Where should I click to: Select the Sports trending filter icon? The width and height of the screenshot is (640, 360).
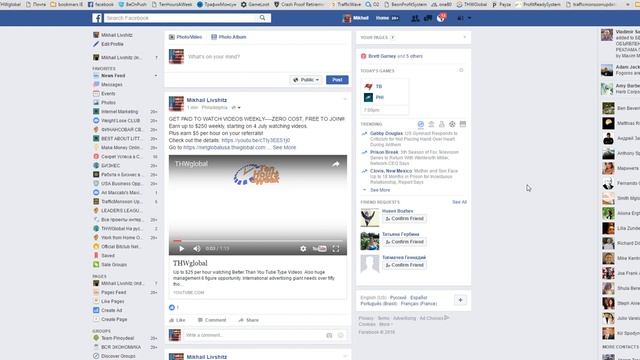click(452, 124)
